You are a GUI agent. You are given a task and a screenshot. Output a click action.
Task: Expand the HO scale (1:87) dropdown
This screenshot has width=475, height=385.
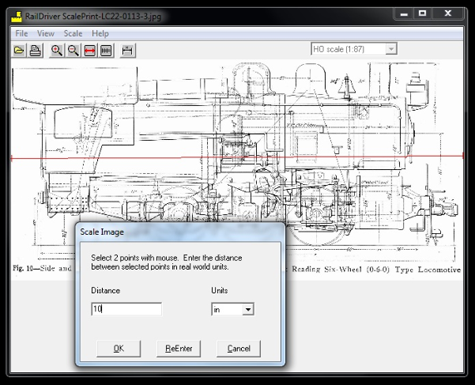391,49
